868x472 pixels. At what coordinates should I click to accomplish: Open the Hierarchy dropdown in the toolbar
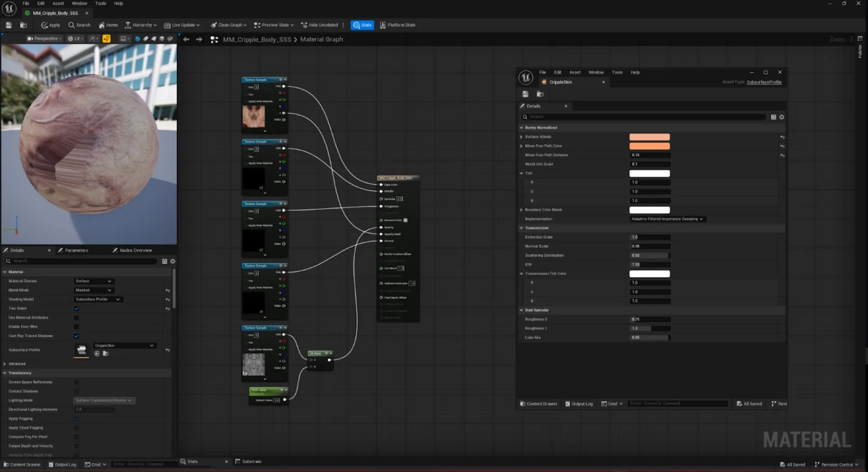(141, 25)
